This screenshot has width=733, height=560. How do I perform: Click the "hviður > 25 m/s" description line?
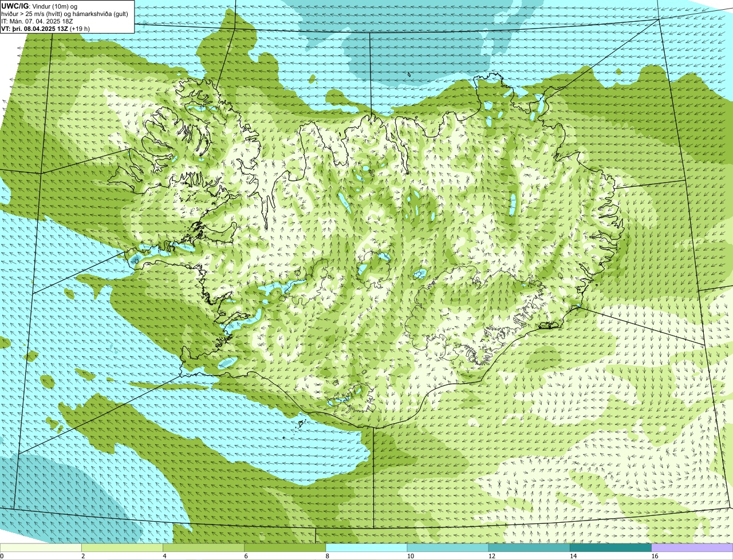(x=65, y=14)
